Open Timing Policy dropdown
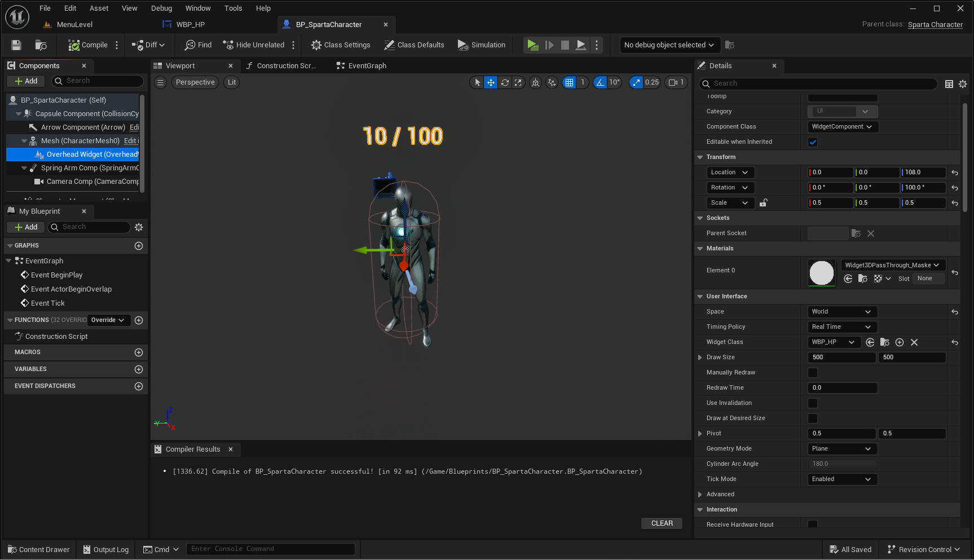Viewport: 974px width, 560px height. 843,327
